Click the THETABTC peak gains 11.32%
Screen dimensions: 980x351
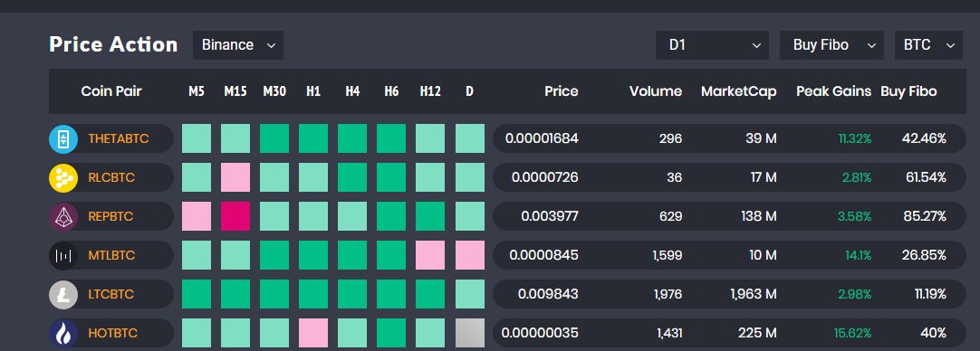coord(854,138)
